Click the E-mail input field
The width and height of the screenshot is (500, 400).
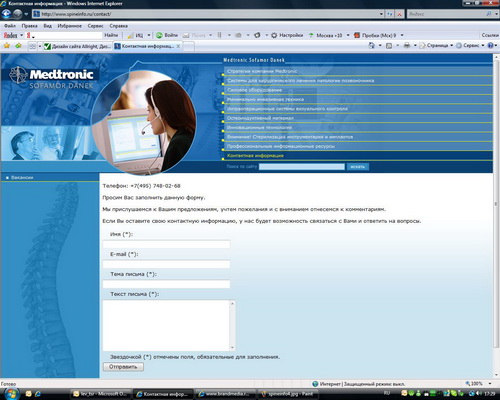166,264
